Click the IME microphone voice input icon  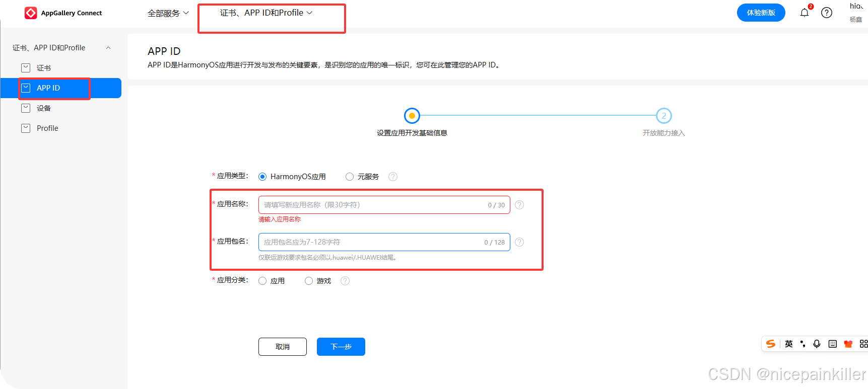(x=817, y=344)
